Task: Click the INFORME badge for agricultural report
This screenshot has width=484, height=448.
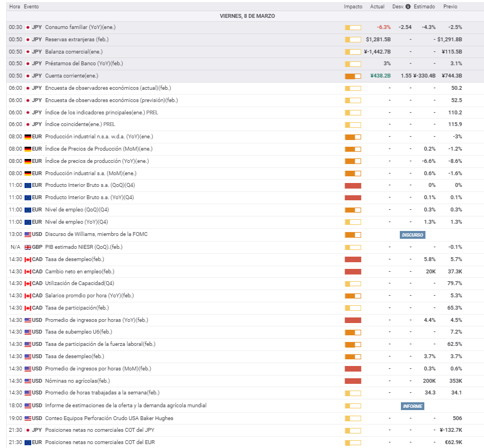Action: coord(412,406)
